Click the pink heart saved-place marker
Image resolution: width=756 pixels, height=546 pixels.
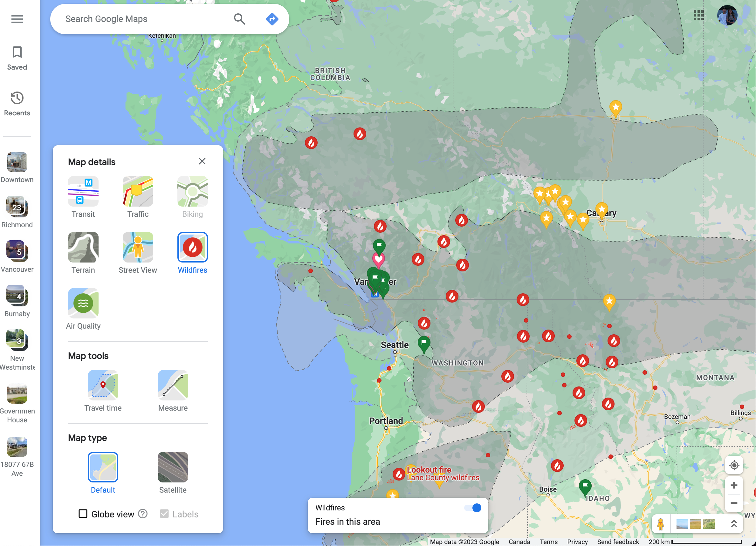pos(378,260)
